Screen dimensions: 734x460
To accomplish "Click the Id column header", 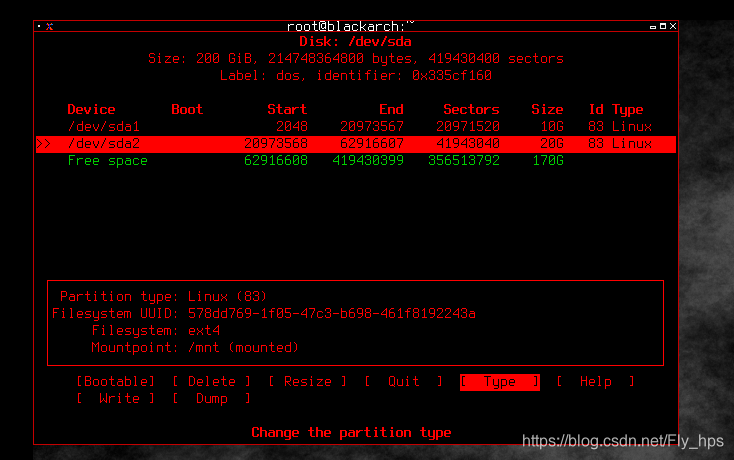I will point(596,110).
